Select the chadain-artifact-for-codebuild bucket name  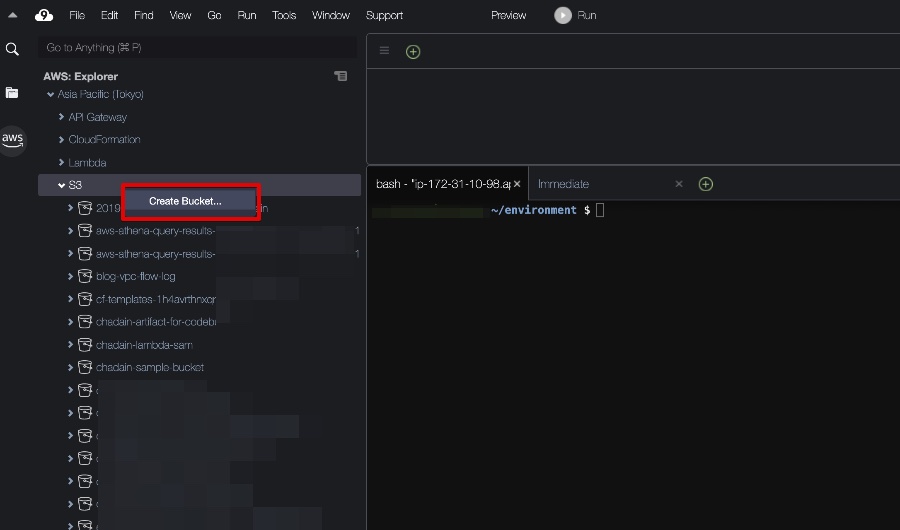[x=156, y=322]
